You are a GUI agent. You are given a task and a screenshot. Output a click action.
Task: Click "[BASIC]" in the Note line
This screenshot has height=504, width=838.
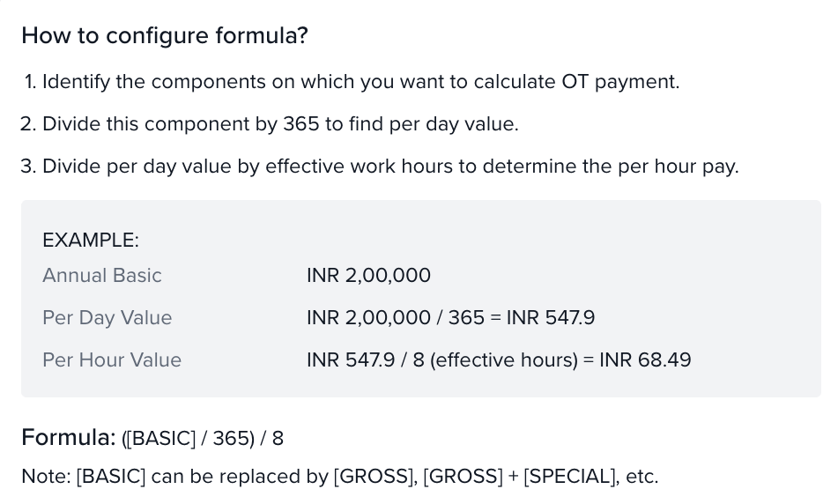click(111, 477)
